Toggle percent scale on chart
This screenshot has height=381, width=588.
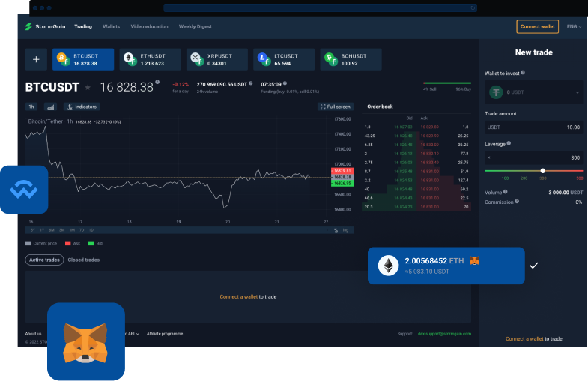pos(336,230)
